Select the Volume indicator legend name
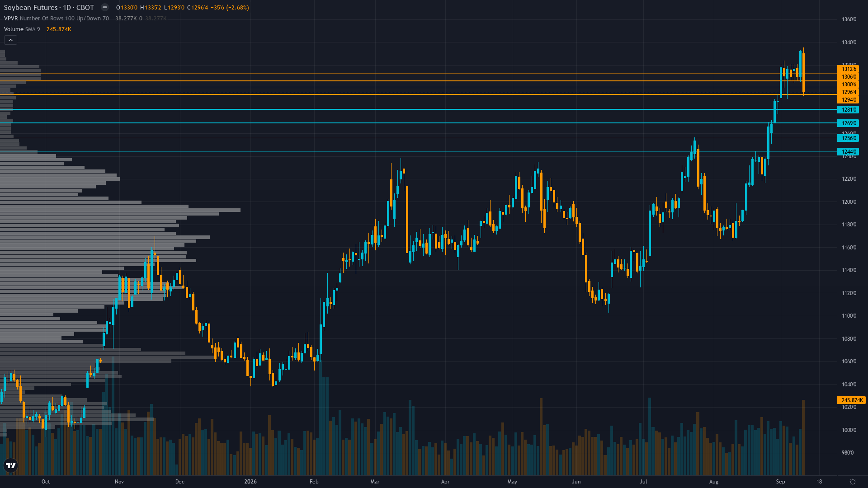868x488 pixels. 14,29
